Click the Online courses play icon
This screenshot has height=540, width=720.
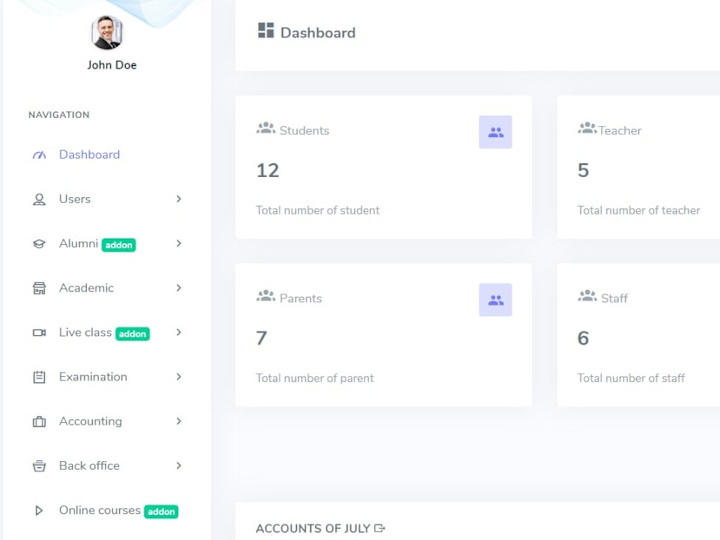click(39, 511)
